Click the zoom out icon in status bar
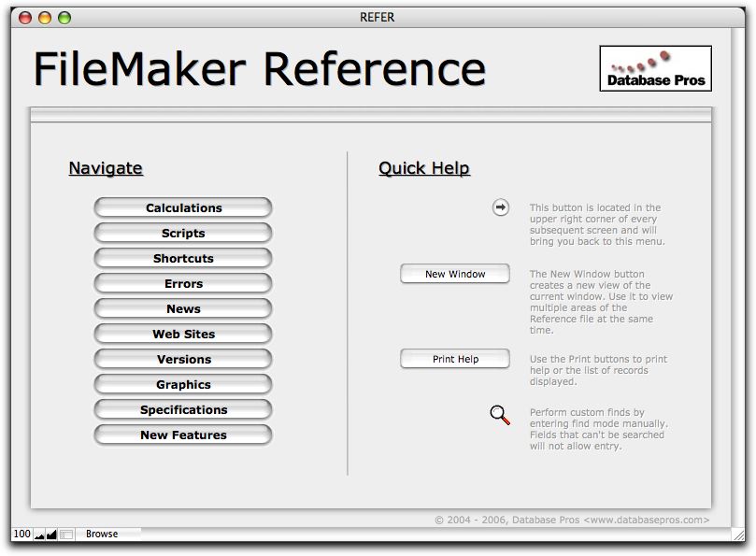756x556 pixels. [39, 535]
